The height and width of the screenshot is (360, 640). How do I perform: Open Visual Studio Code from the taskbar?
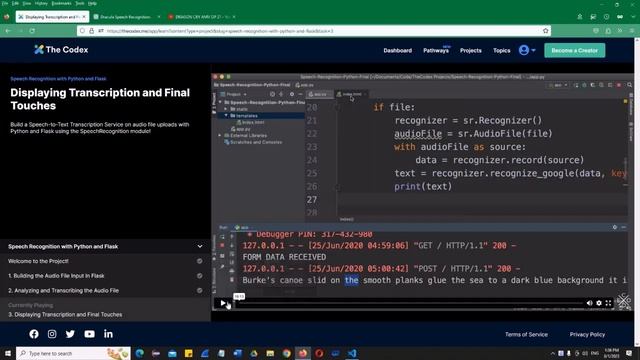[x=352, y=353]
